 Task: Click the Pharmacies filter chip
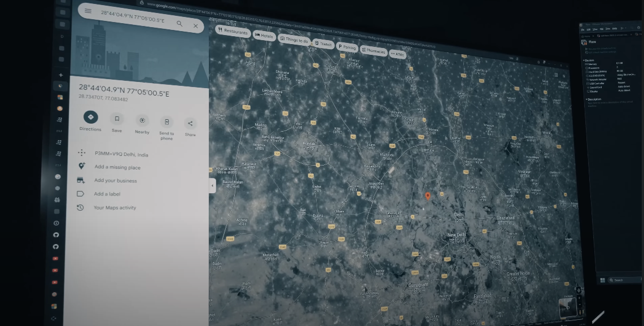[x=373, y=51]
